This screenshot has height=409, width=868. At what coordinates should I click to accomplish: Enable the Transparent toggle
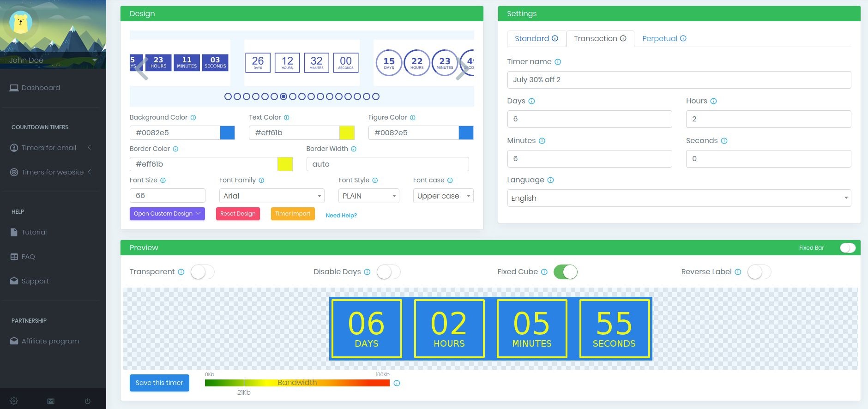(203, 272)
